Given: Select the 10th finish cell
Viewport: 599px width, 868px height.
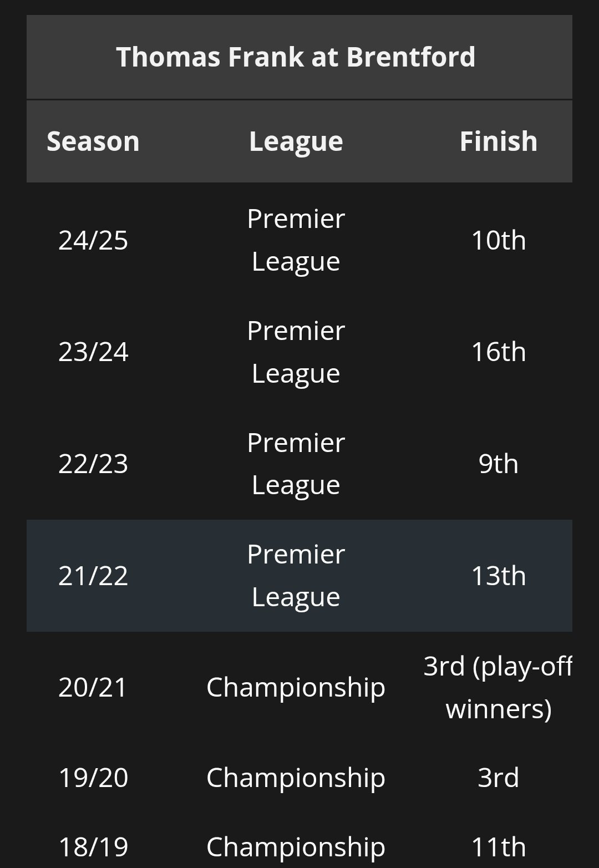Looking at the screenshot, I should [x=498, y=240].
